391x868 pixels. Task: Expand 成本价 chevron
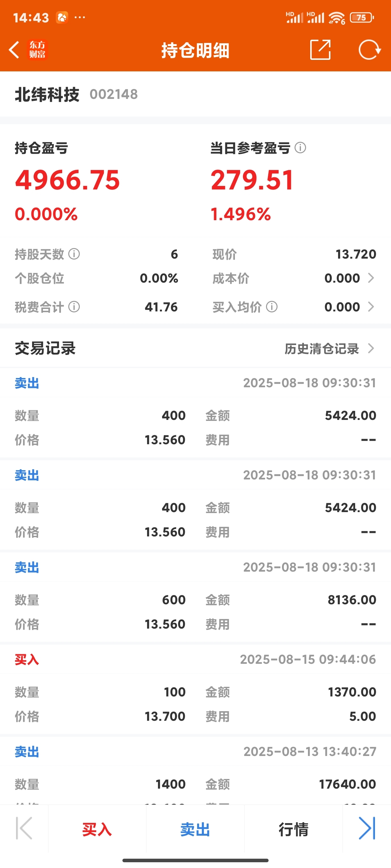[371, 278]
